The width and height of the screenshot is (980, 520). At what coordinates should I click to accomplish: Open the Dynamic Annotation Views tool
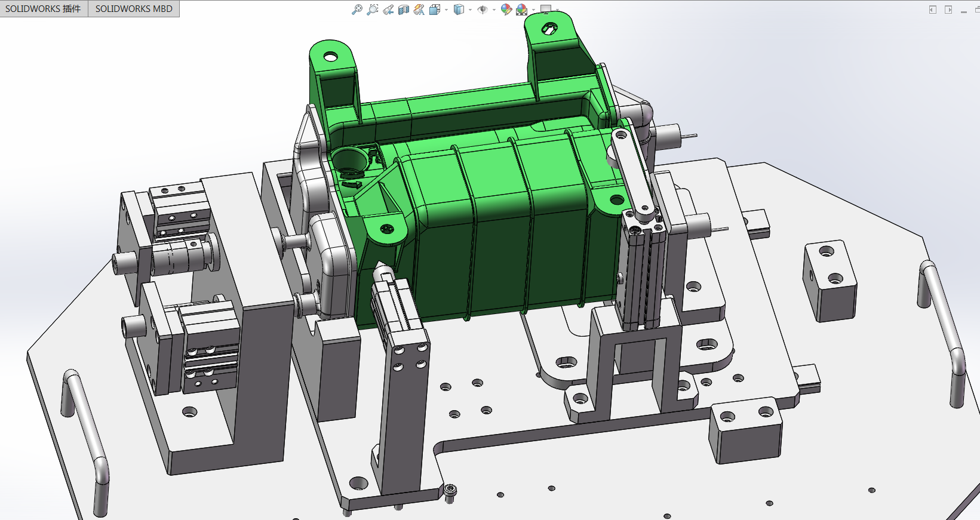point(419,10)
